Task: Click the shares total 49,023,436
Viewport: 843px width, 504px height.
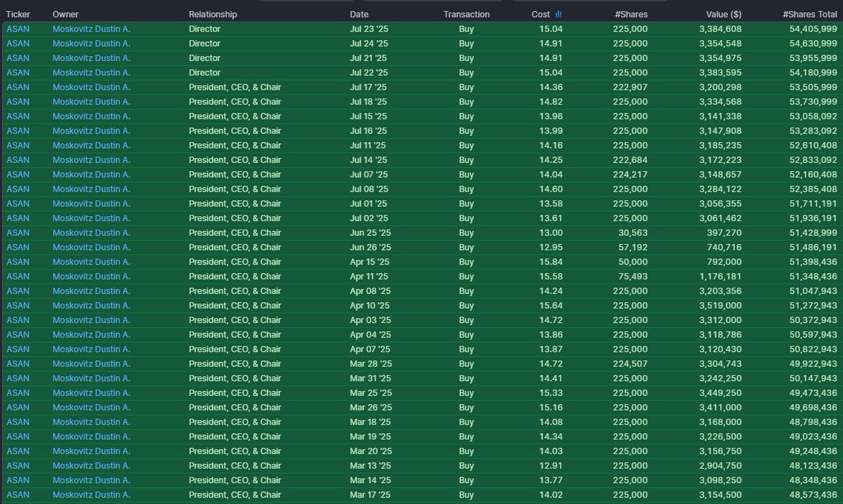Action: pyautogui.click(x=814, y=437)
